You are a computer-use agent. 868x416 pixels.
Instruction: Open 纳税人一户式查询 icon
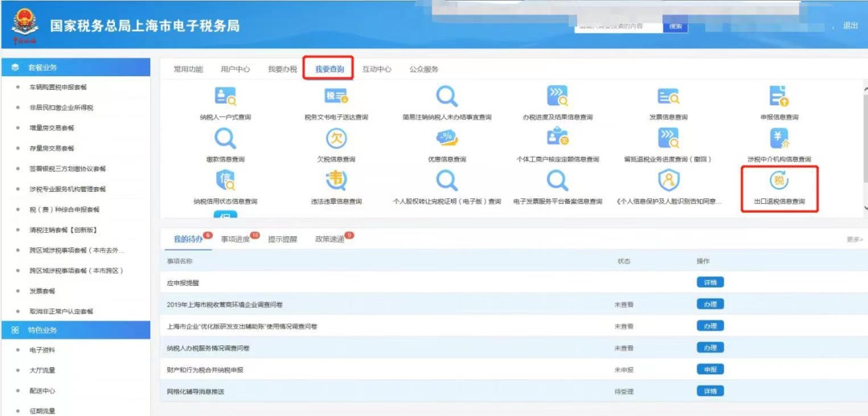[x=226, y=97]
